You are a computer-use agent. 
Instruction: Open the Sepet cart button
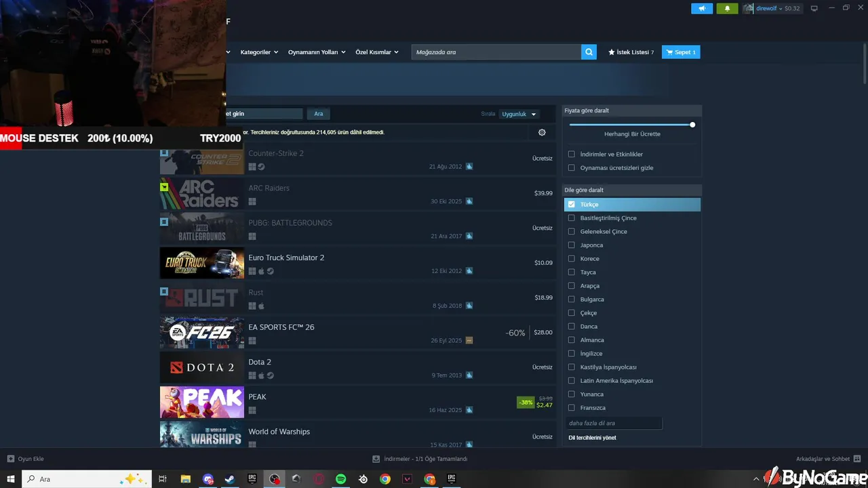pos(681,52)
